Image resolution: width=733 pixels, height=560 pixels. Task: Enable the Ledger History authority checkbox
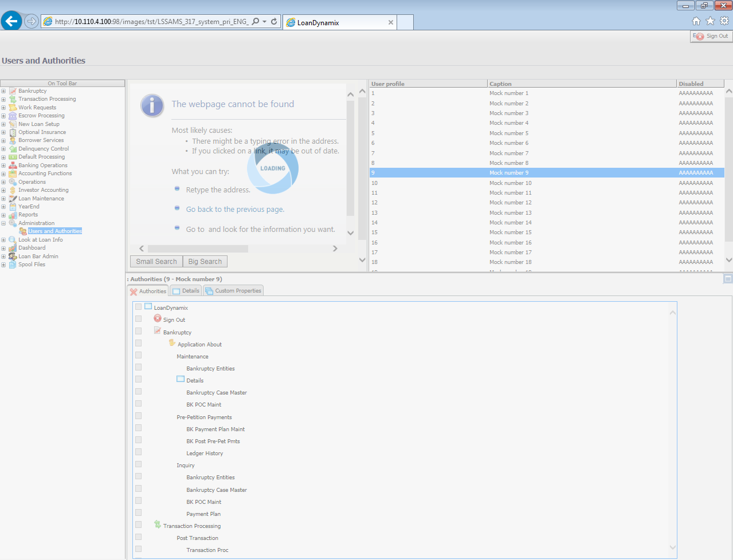pos(138,452)
